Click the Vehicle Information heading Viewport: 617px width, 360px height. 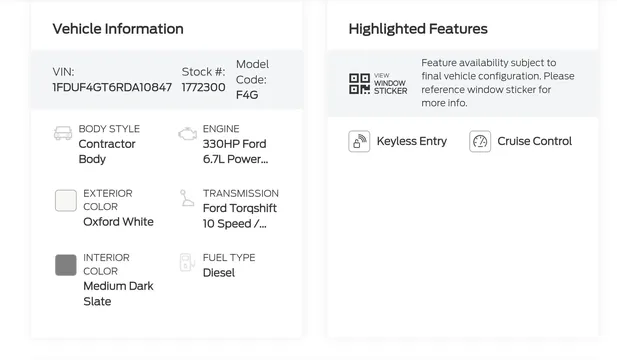(x=118, y=29)
